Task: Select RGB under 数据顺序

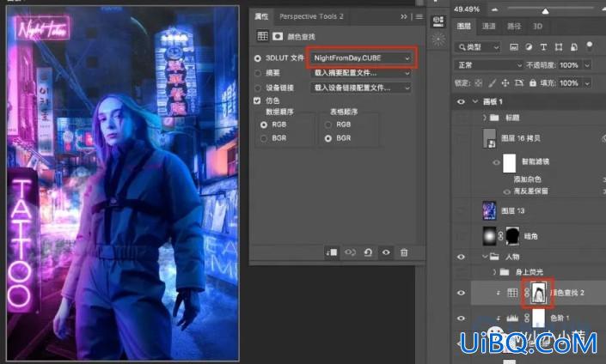Action: click(264, 124)
